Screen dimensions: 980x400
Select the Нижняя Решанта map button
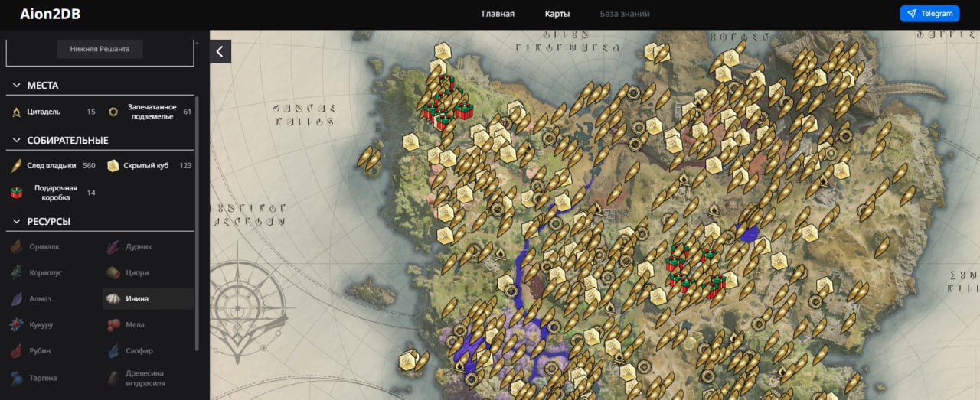click(x=100, y=48)
